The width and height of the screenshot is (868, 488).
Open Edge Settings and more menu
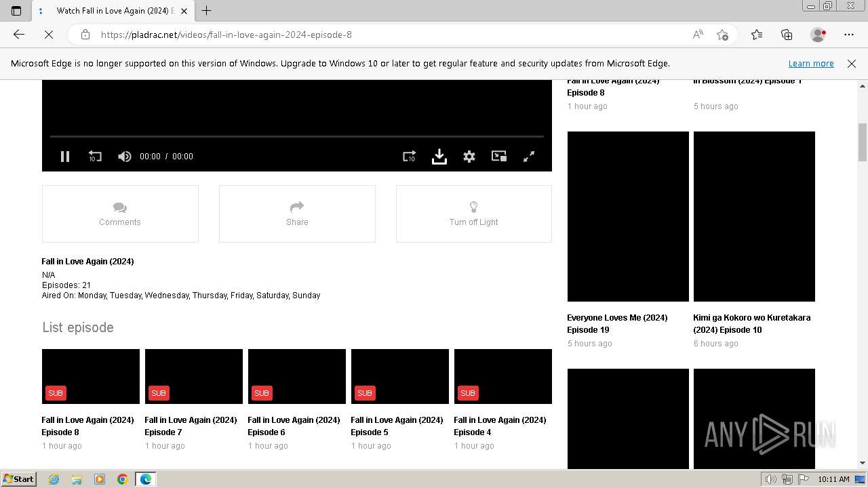point(849,35)
